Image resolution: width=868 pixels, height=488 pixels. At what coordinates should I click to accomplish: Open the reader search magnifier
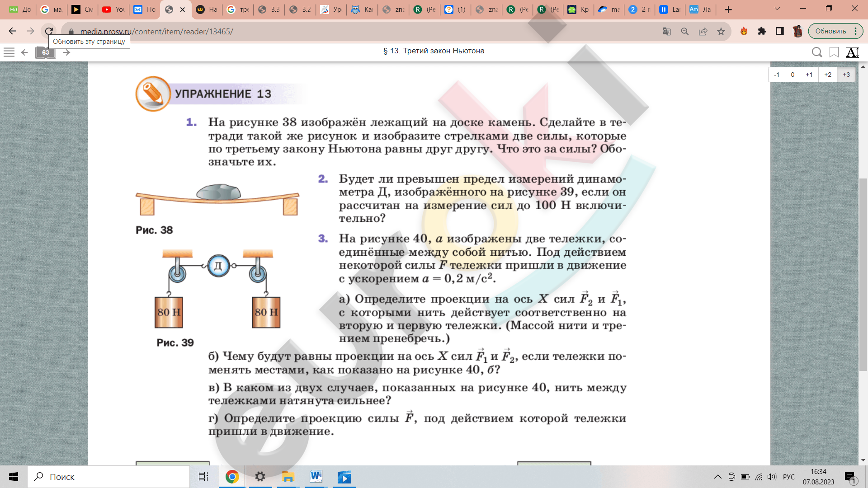[x=816, y=52]
